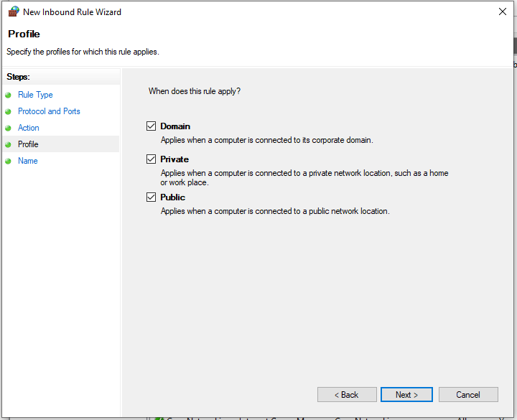
Task: Navigate to the Name step
Action: click(28, 161)
